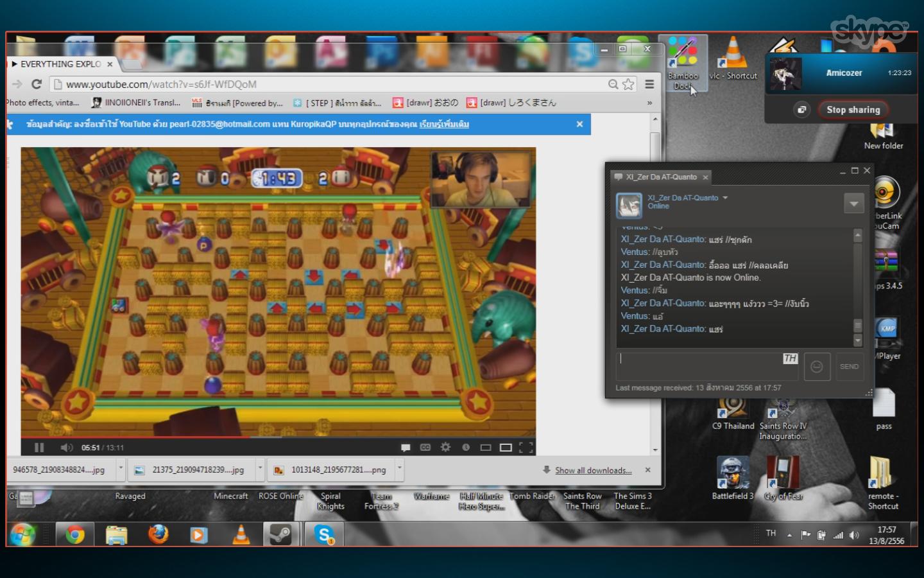Screen dimensions: 924x578
Task: Seek on the red video progress bar
Action: (278, 437)
